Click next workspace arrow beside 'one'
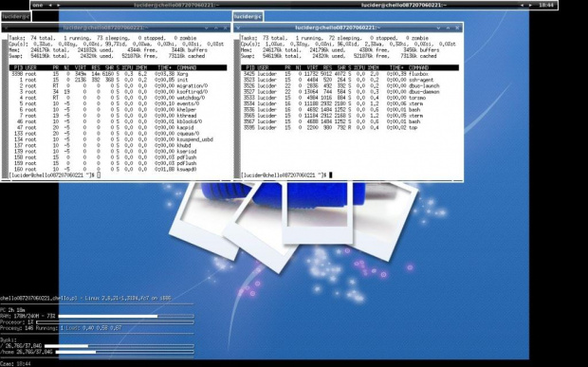 click(58, 6)
